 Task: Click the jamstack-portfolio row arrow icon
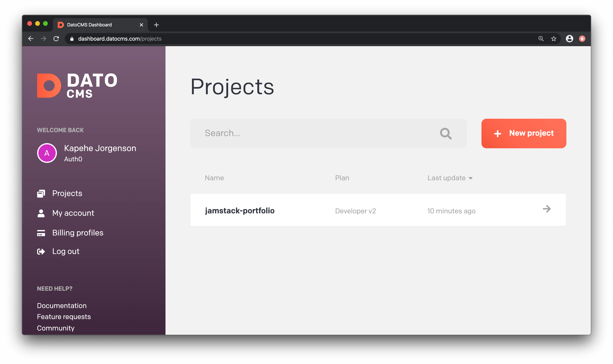coord(547,209)
